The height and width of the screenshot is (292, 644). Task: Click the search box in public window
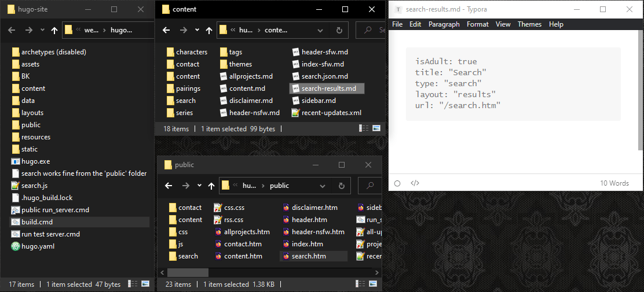[371, 186]
